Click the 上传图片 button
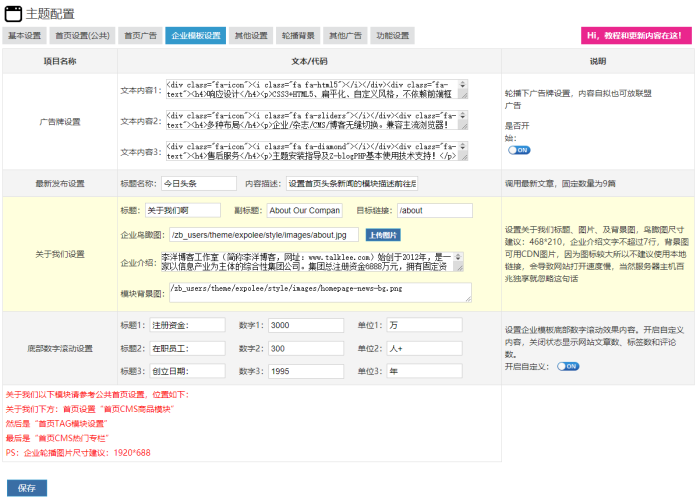 [x=382, y=235]
